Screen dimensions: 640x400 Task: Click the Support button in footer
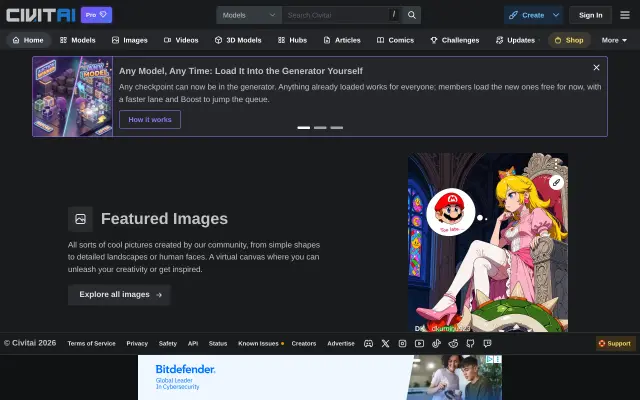616,344
